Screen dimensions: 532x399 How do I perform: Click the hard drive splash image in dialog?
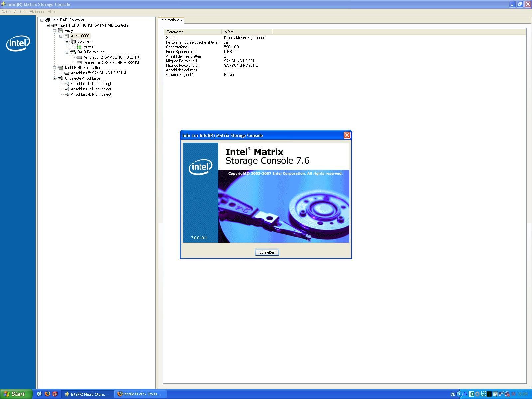tap(284, 206)
